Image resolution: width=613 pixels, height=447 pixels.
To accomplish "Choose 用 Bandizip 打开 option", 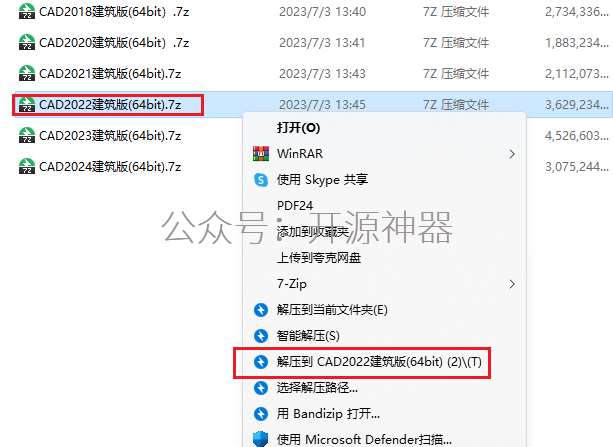I will point(328,413).
